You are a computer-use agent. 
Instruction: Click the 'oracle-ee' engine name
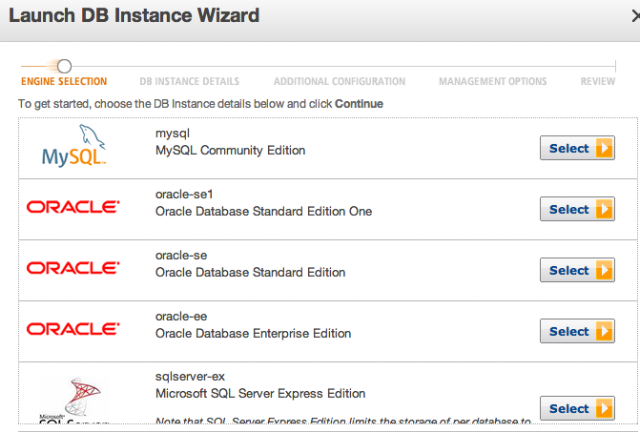pyautogui.click(x=181, y=316)
